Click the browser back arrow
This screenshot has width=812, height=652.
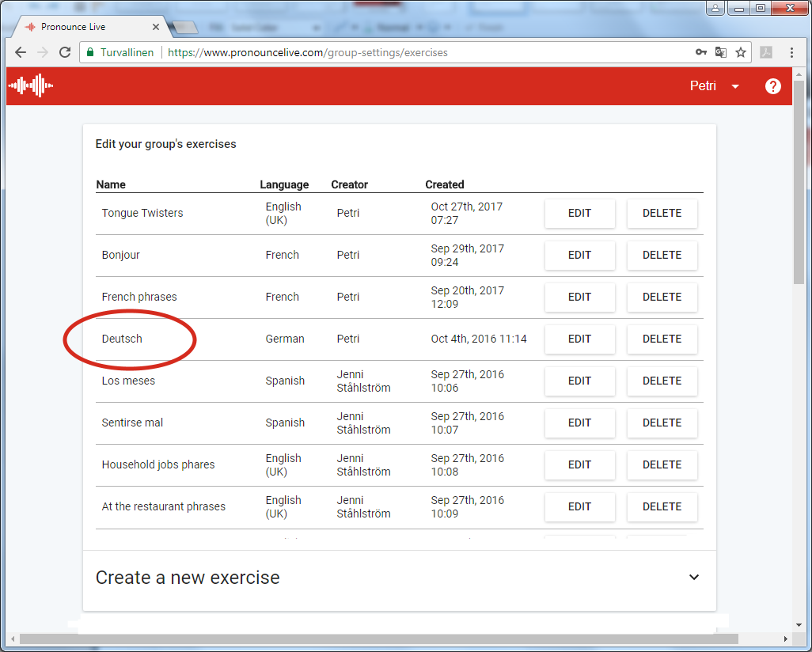point(21,53)
